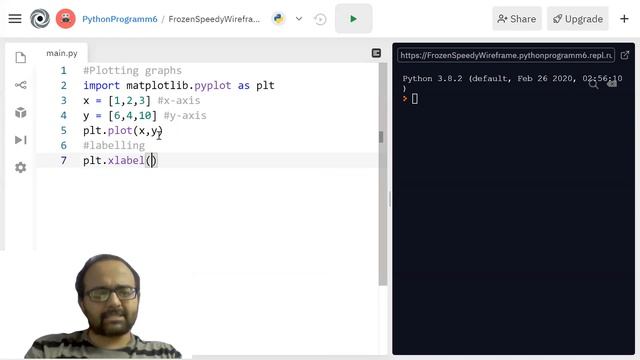Open the Packages cube icon
This screenshot has width=640, height=360.
(x=20, y=112)
